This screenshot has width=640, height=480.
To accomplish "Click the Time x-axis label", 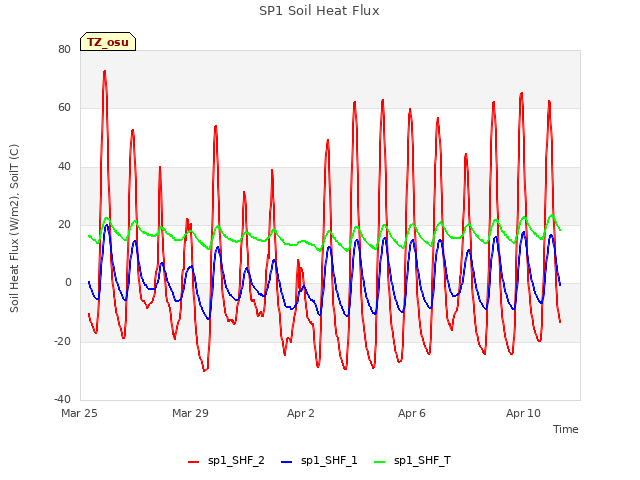I will [x=565, y=429].
